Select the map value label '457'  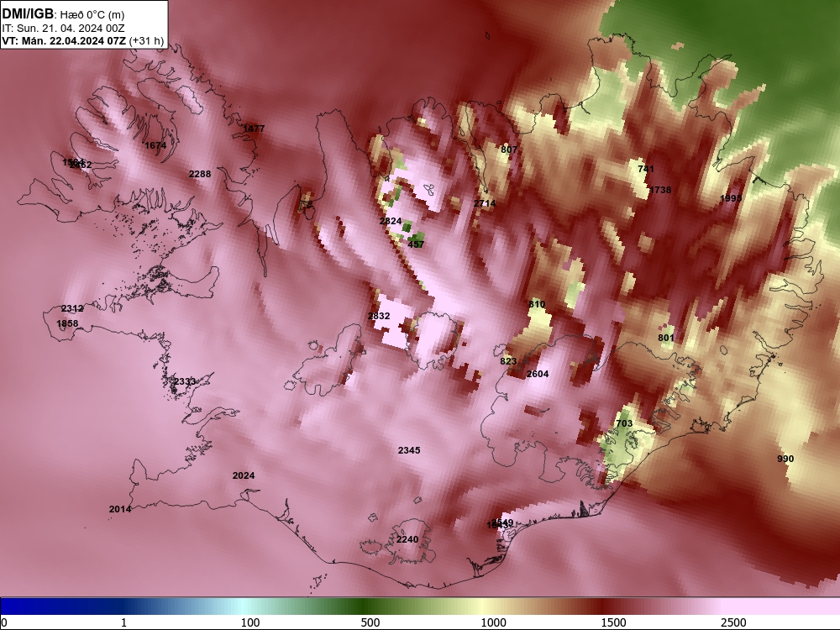416,244
